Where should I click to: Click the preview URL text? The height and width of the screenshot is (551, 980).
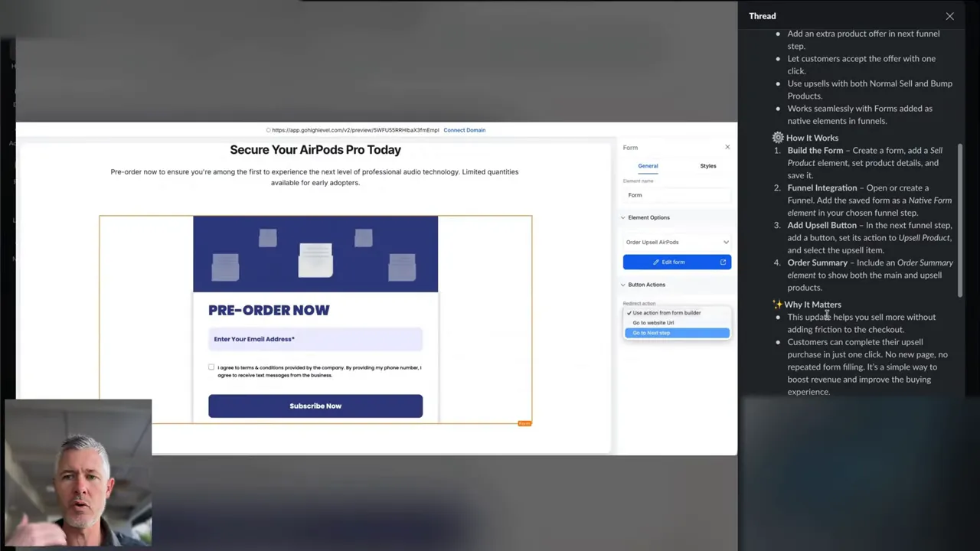tap(355, 130)
